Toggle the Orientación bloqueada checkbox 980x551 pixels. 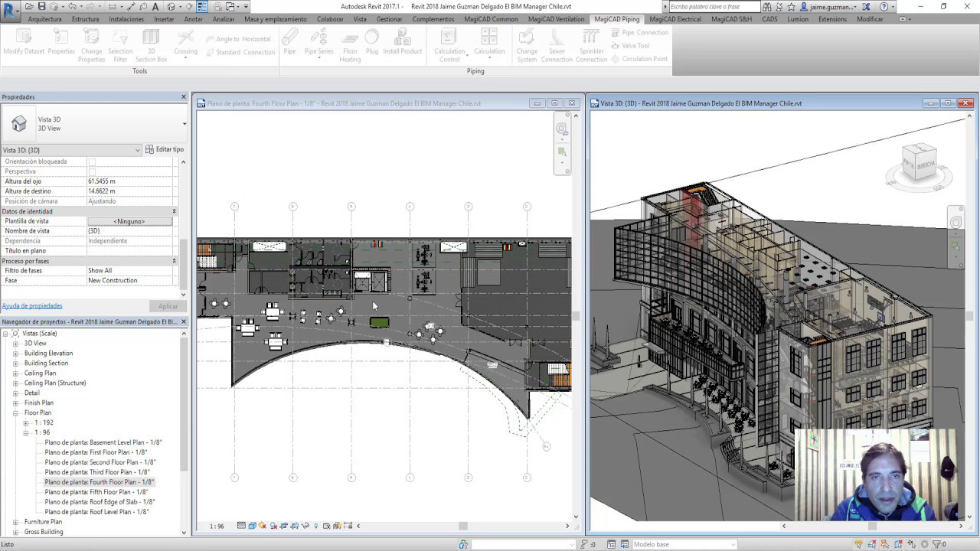[x=92, y=162]
